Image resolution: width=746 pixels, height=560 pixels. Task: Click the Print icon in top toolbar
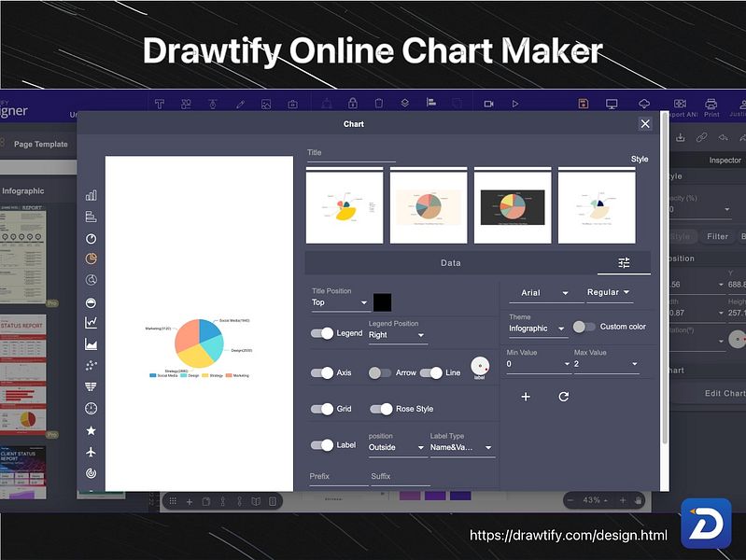coord(711,107)
